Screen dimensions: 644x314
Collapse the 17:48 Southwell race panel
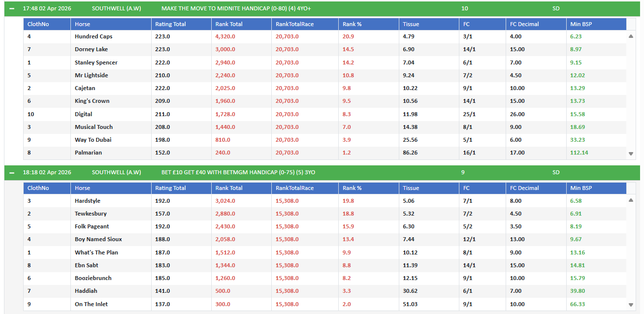[x=12, y=8]
